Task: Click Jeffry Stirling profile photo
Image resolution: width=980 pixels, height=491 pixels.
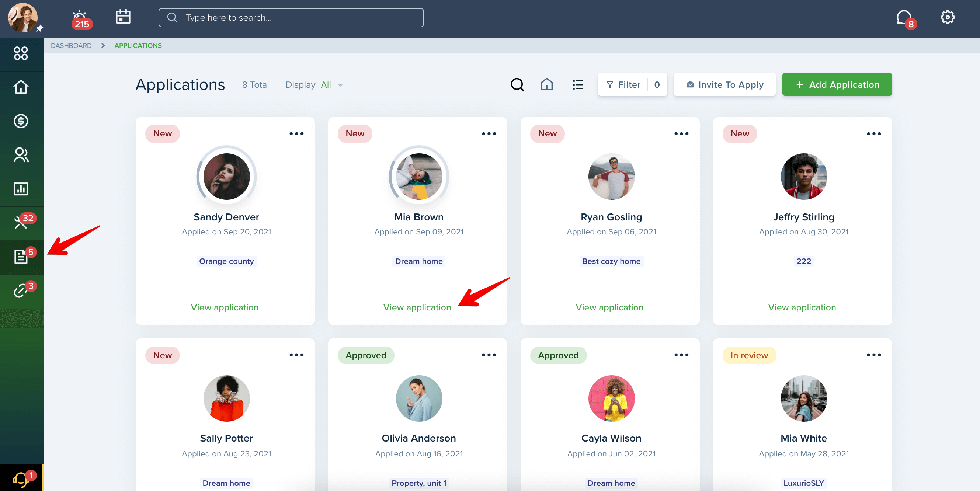Action: (804, 177)
